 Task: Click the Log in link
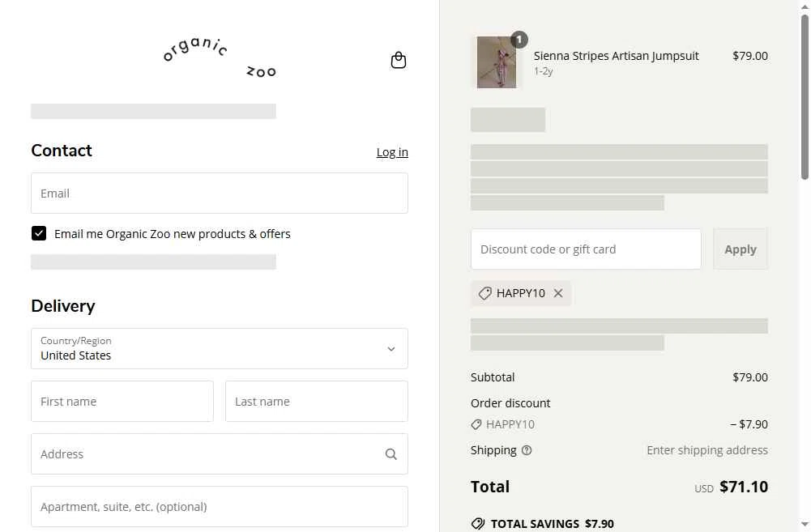click(392, 152)
